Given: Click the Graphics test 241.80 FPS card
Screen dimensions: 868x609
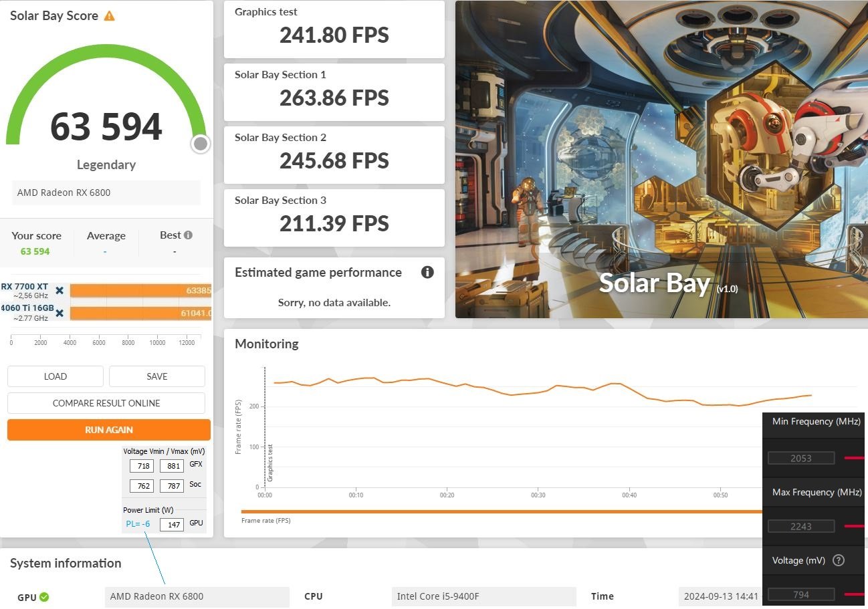Looking at the screenshot, I should point(334,29).
